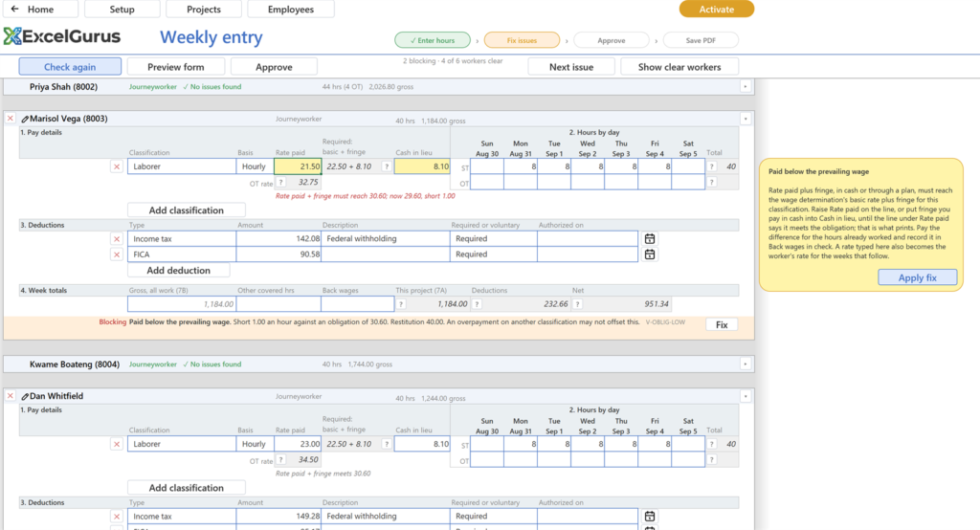Click the ST total help icon in Marisol's hours
The height and width of the screenshot is (530, 980).
click(712, 166)
